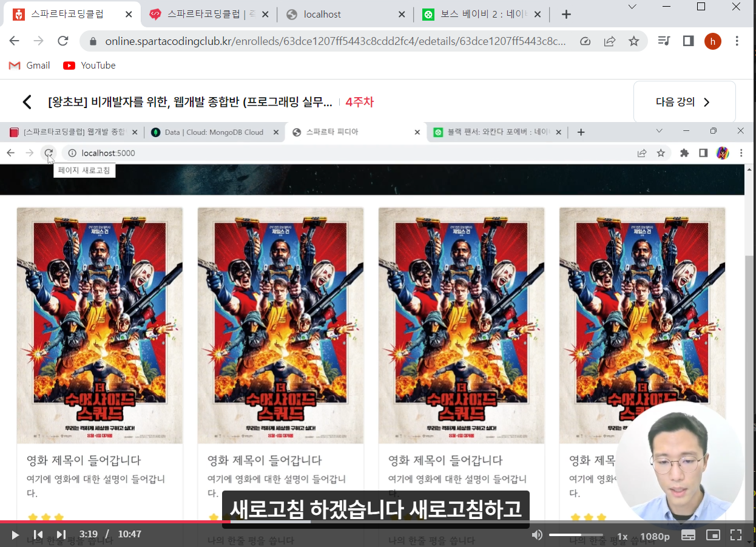Switch to the second 스파르타코딩클럽 tab with heart icon

[209, 14]
